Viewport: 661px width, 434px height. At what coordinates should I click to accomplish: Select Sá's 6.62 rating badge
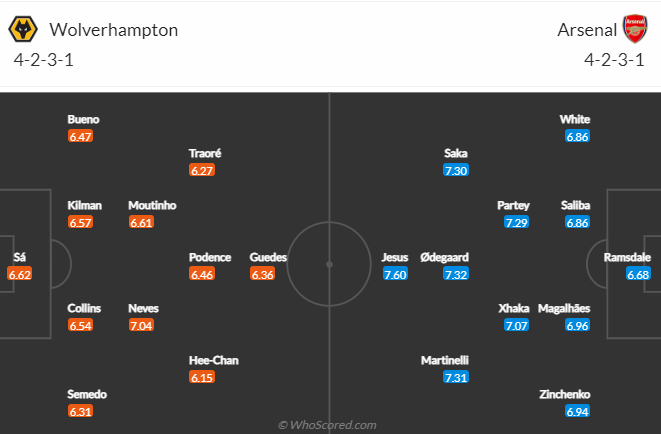click(x=19, y=274)
